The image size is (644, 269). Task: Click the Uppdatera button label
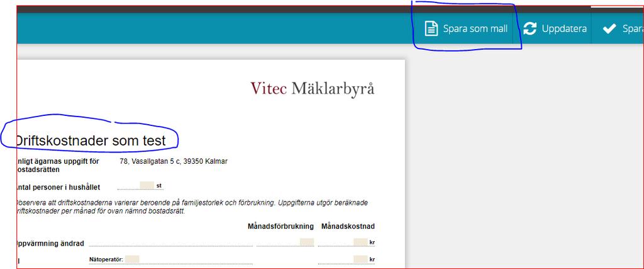point(564,29)
